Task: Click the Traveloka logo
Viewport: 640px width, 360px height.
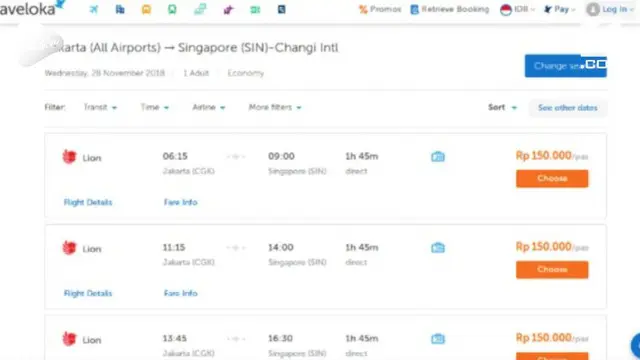Action: pyautogui.click(x=32, y=7)
